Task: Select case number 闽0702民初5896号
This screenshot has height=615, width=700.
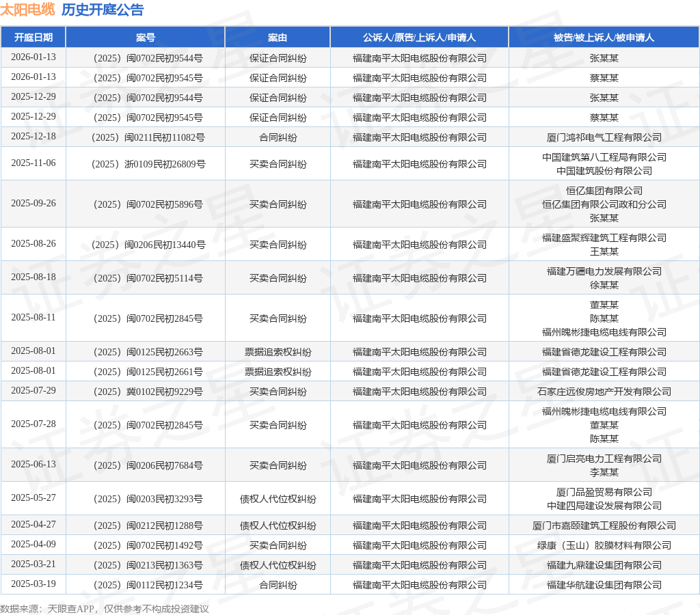Action: [x=148, y=204]
